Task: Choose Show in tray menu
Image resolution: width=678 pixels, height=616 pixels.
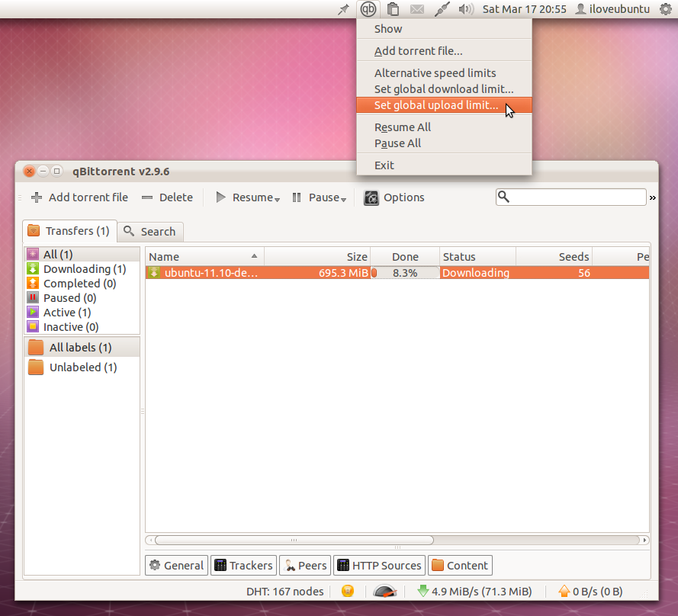Action: [444, 29]
